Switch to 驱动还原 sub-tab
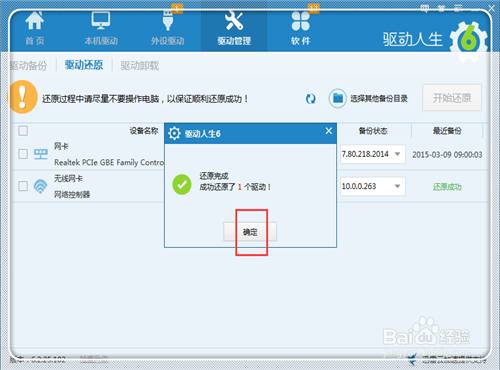This screenshot has height=370, width=500. pyautogui.click(x=84, y=65)
